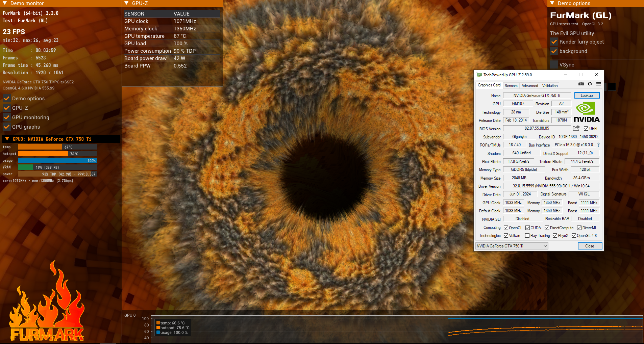Image resolution: width=644 pixels, height=344 pixels.
Task: Click the VRAM usage bar
Action: (57, 167)
